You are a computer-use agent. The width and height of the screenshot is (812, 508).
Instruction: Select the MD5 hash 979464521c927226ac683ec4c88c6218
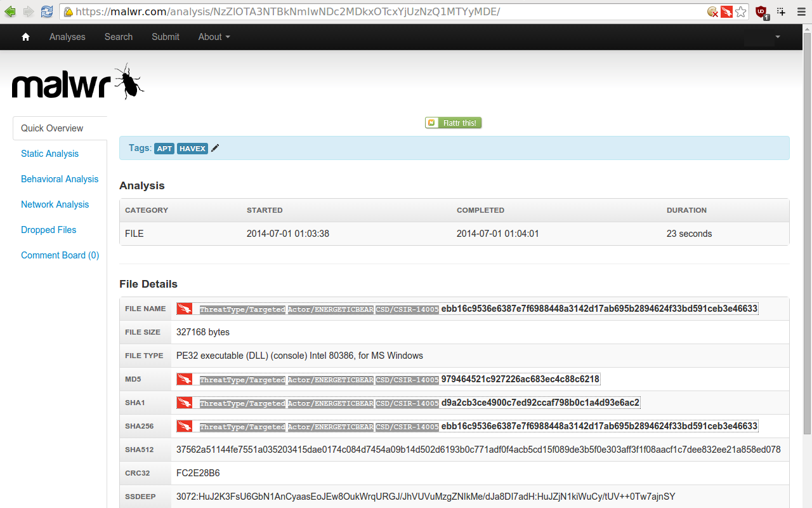520,379
